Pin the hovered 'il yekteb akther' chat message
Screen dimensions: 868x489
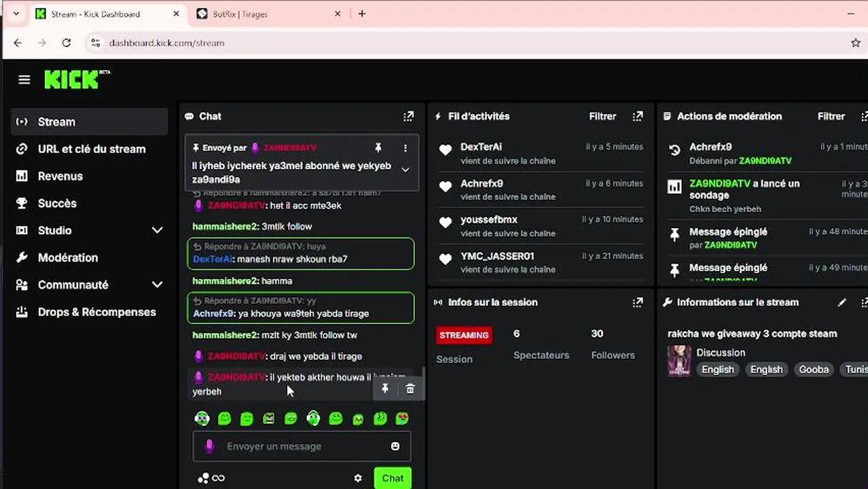[x=384, y=388]
